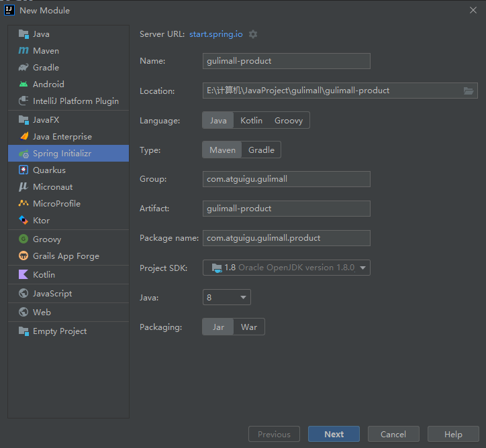Image resolution: width=486 pixels, height=448 pixels.
Task: Pick the Gradle elephant icon
Action: click(23, 67)
